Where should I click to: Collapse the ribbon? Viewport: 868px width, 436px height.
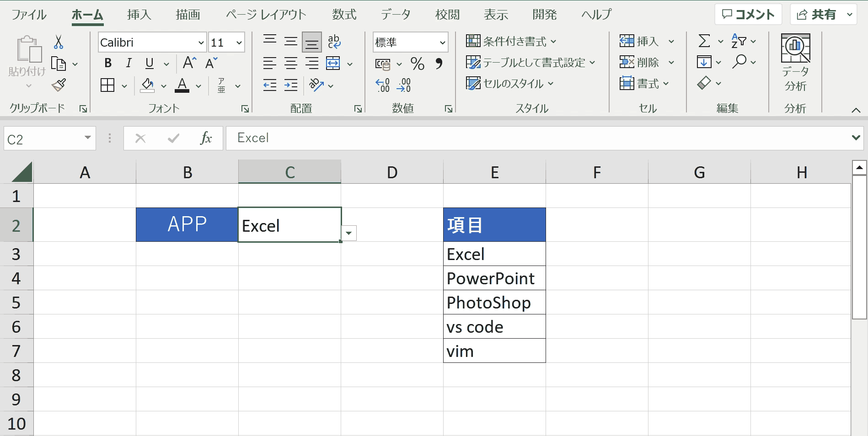[856, 110]
